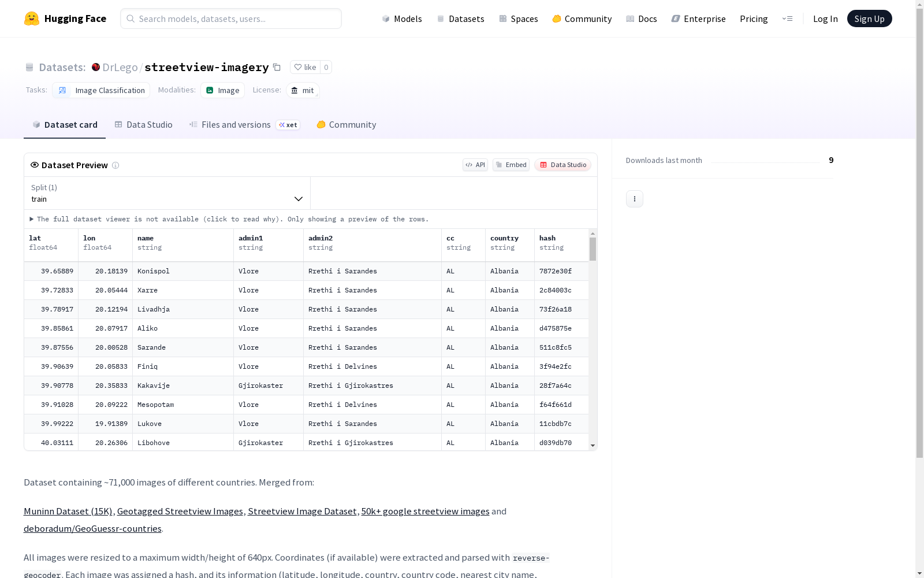Viewport: 924px width, 578px height.
Task: Copy dataset name with the copy icon
Action: click(x=277, y=67)
